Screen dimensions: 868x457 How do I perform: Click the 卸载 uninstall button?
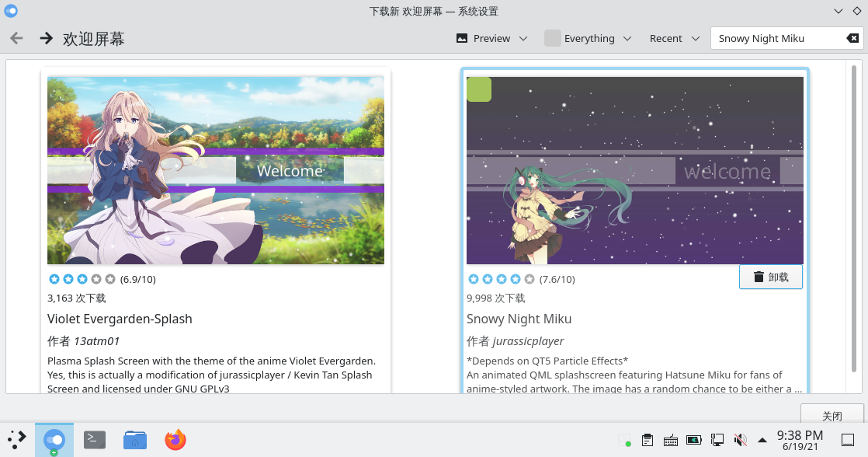tap(770, 277)
